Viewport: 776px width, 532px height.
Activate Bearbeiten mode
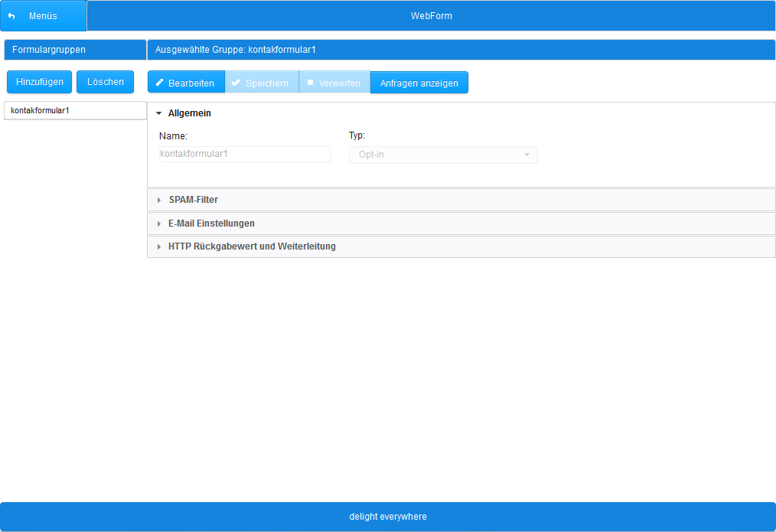point(186,82)
